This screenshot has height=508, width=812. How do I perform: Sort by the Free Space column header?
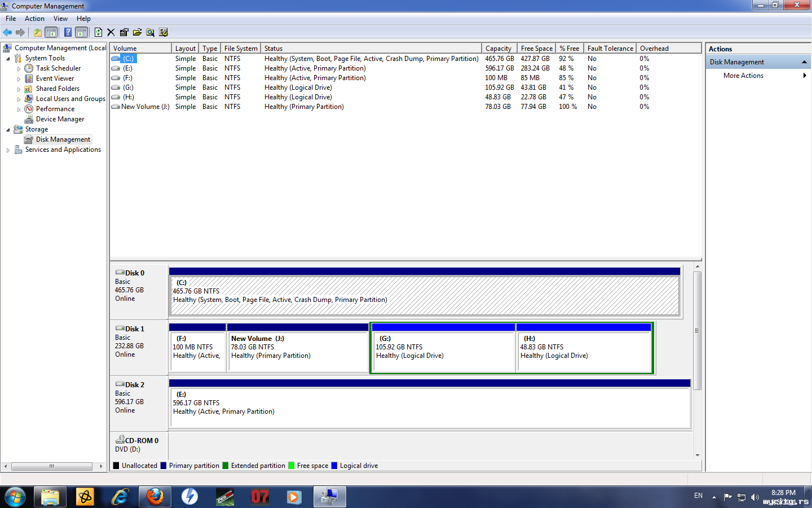click(537, 49)
